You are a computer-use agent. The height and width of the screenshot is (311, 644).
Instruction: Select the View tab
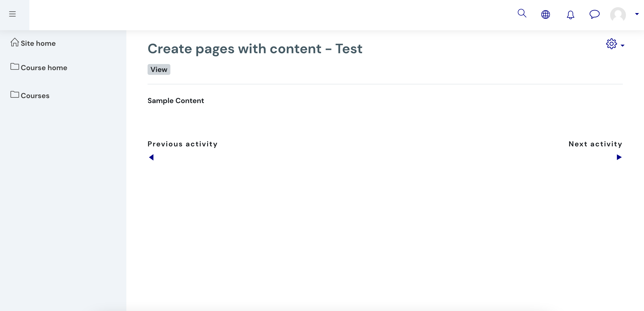click(x=159, y=69)
